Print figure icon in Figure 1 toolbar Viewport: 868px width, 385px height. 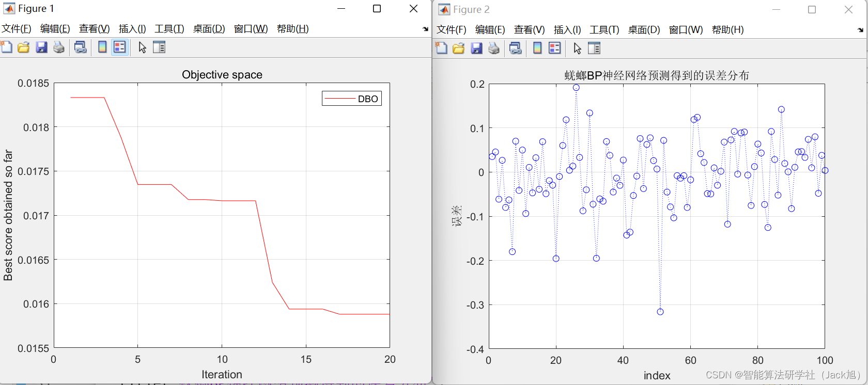(x=59, y=47)
